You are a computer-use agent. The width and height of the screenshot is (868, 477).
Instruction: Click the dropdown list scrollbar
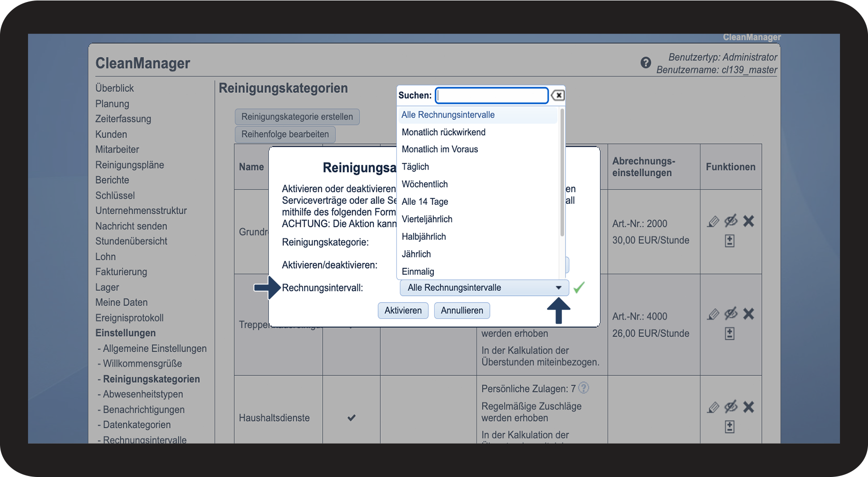[x=562, y=172]
